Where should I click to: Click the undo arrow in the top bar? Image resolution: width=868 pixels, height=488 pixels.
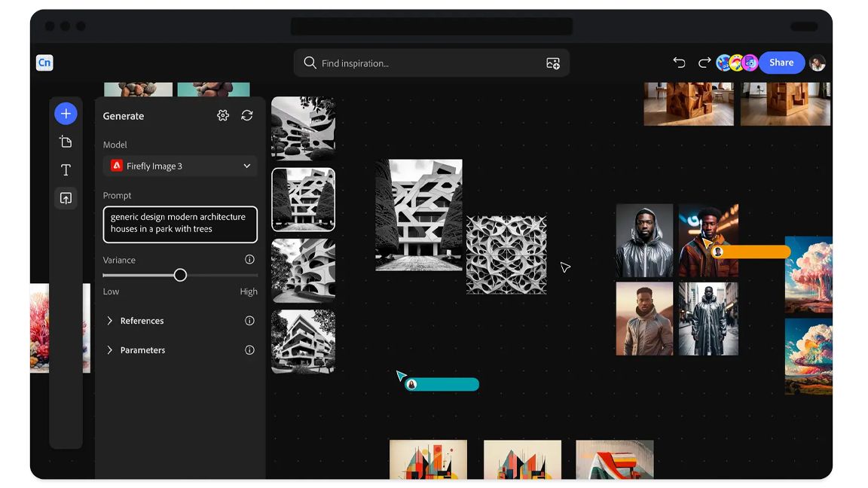[679, 63]
